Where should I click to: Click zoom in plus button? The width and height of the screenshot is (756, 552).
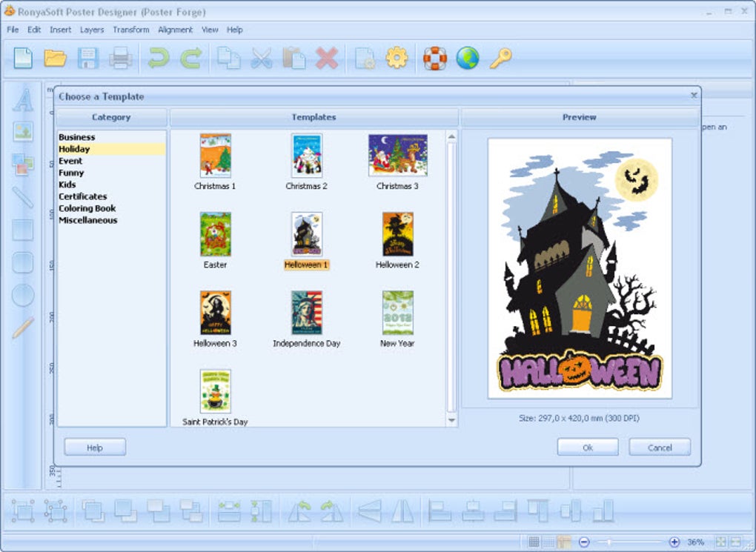pyautogui.click(x=674, y=542)
